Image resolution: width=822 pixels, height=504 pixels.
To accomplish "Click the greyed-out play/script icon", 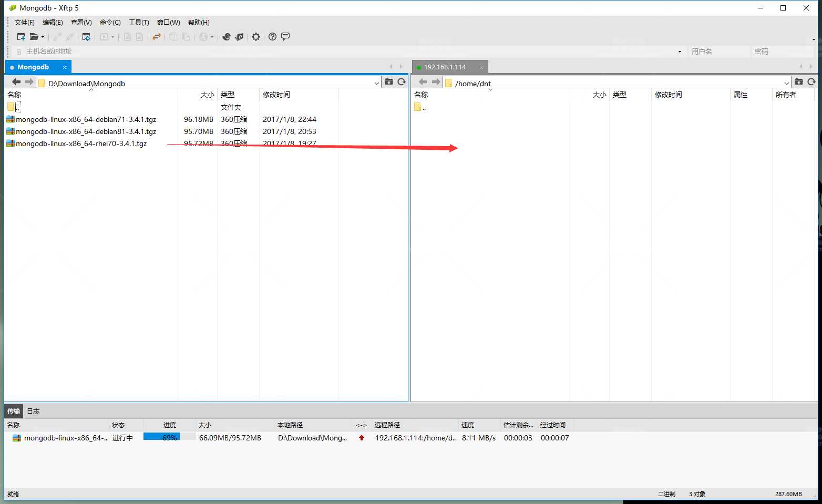I will coord(104,37).
